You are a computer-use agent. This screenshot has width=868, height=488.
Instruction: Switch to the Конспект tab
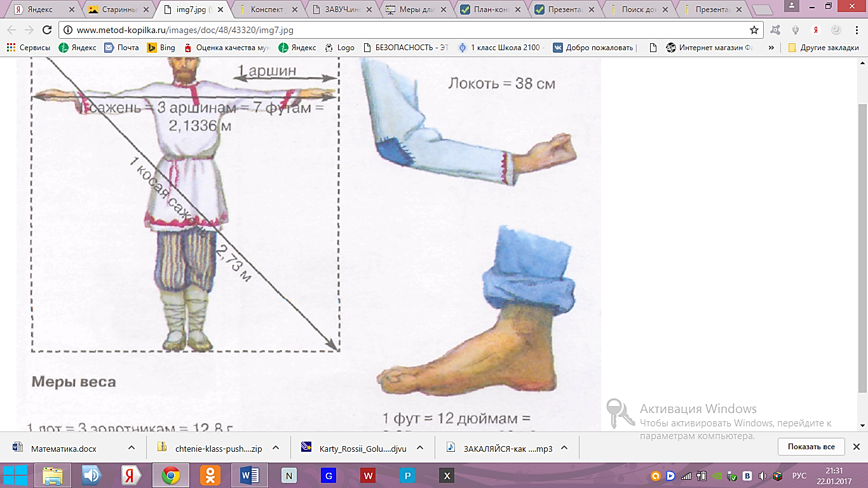pyautogui.click(x=269, y=10)
